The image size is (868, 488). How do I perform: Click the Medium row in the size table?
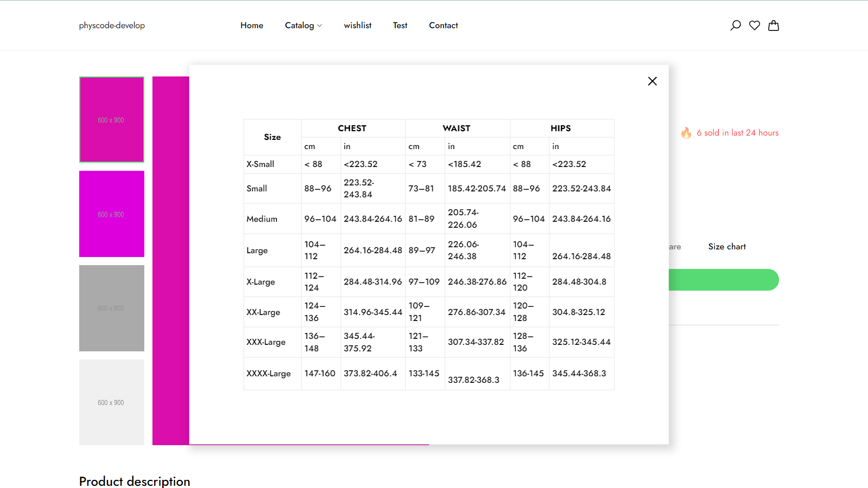click(x=262, y=219)
